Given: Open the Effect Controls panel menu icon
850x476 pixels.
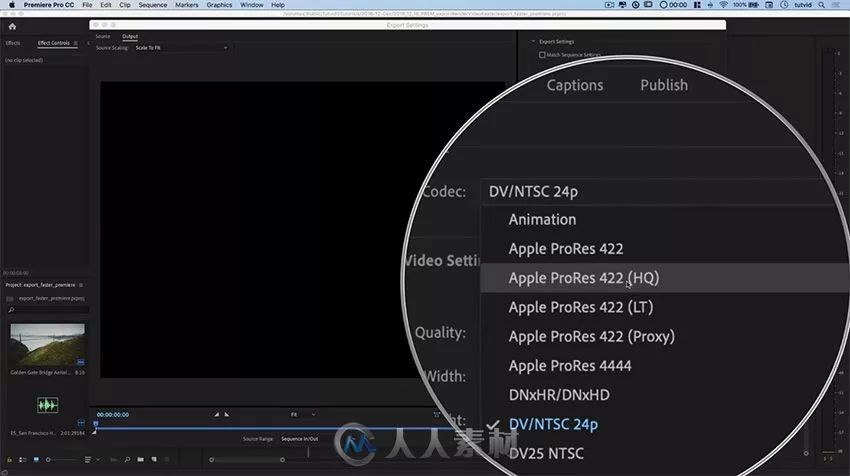Looking at the screenshot, I should [x=75, y=43].
